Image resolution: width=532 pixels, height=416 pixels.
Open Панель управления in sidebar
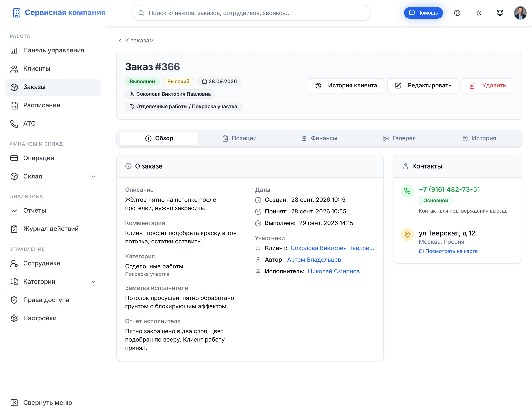point(53,51)
